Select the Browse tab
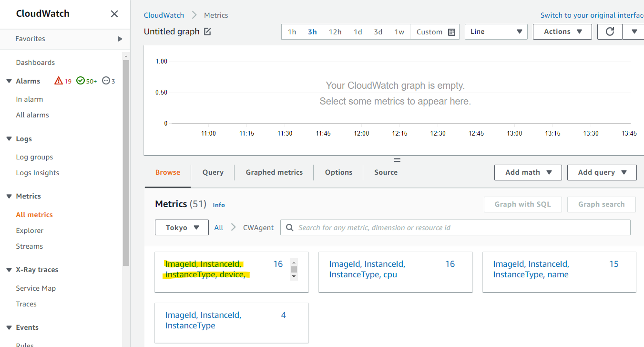This screenshot has width=644, height=347. click(x=168, y=172)
